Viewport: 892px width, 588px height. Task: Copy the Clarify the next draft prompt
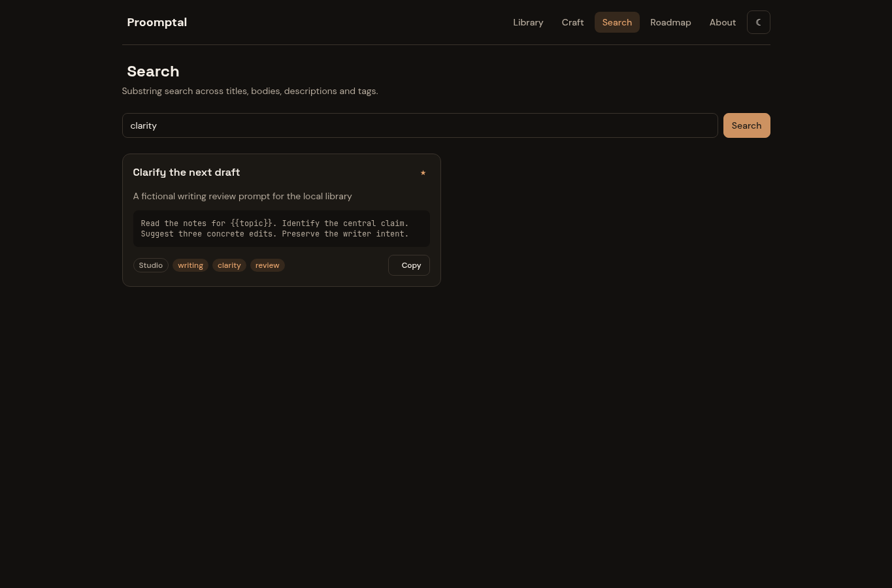point(409,265)
